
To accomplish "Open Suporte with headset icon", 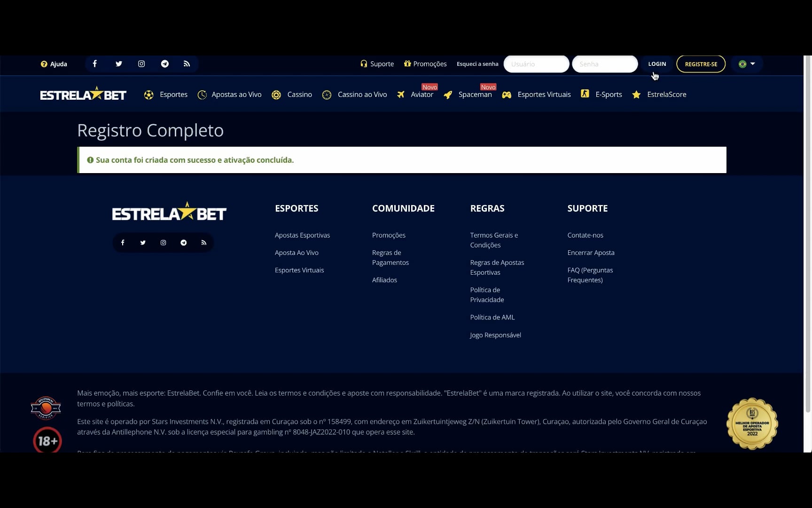I will coord(377,64).
